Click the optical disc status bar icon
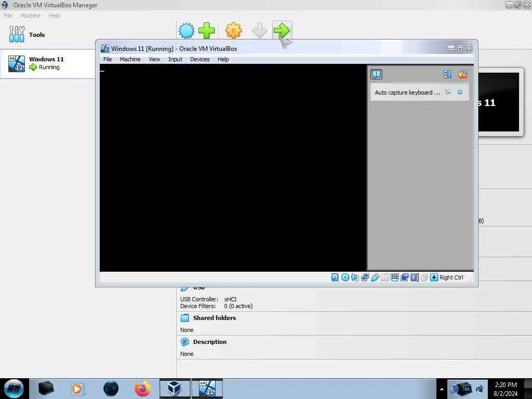 pos(345,277)
